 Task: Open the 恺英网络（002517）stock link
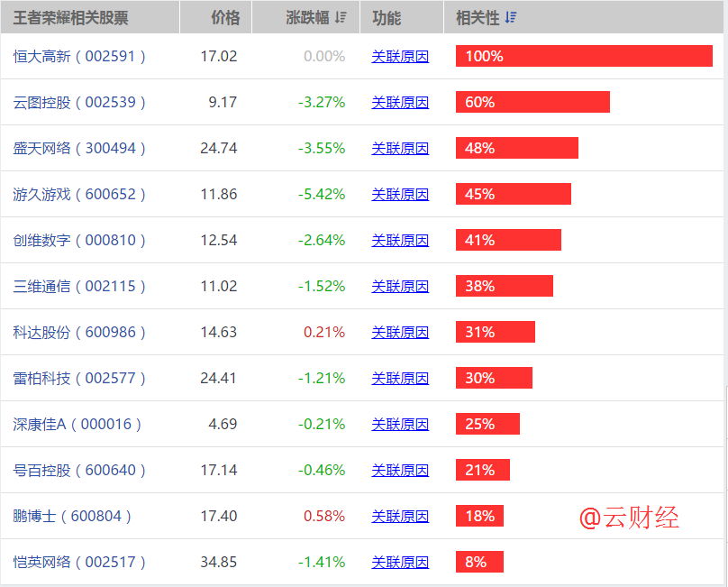tap(79, 561)
